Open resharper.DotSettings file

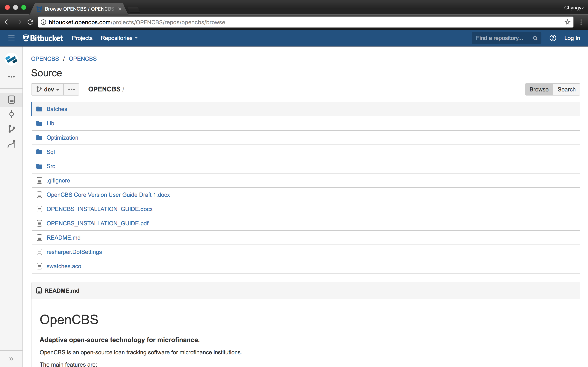[x=74, y=252]
